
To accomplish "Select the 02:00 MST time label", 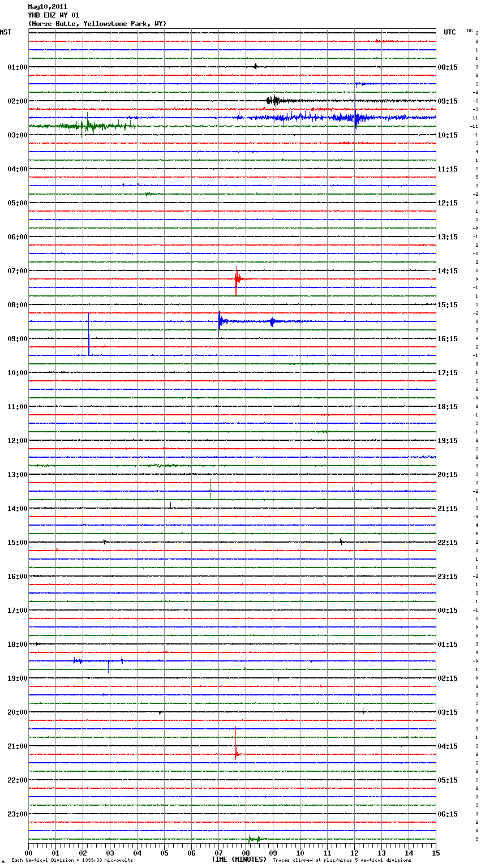I will pyautogui.click(x=17, y=101).
